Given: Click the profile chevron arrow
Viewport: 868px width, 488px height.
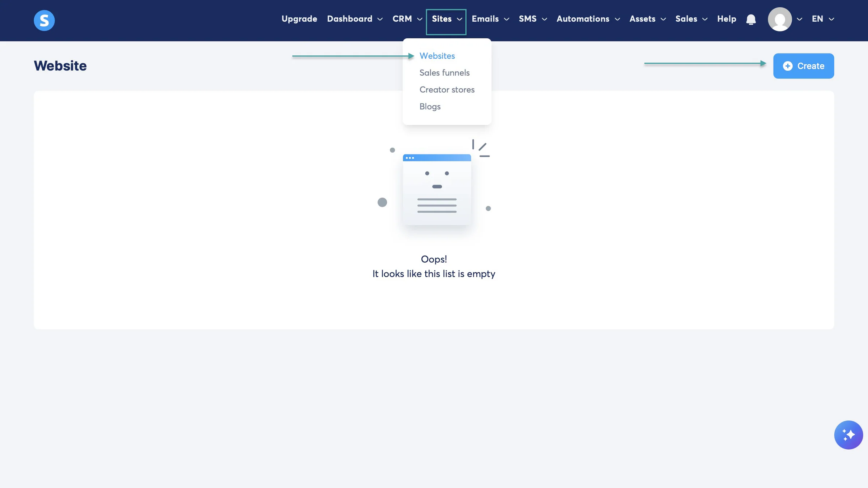Looking at the screenshot, I should [799, 19].
